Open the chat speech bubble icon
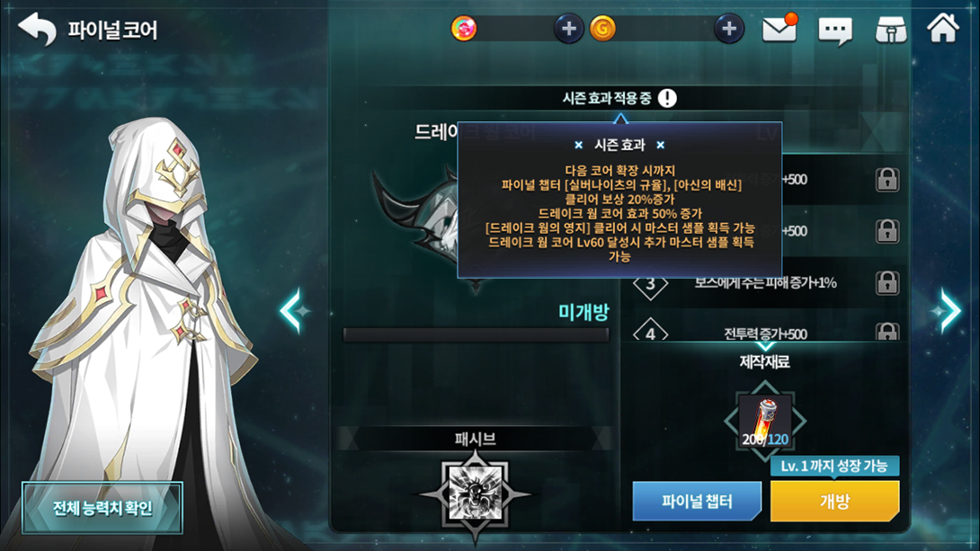The height and width of the screenshot is (551, 980). click(x=835, y=30)
